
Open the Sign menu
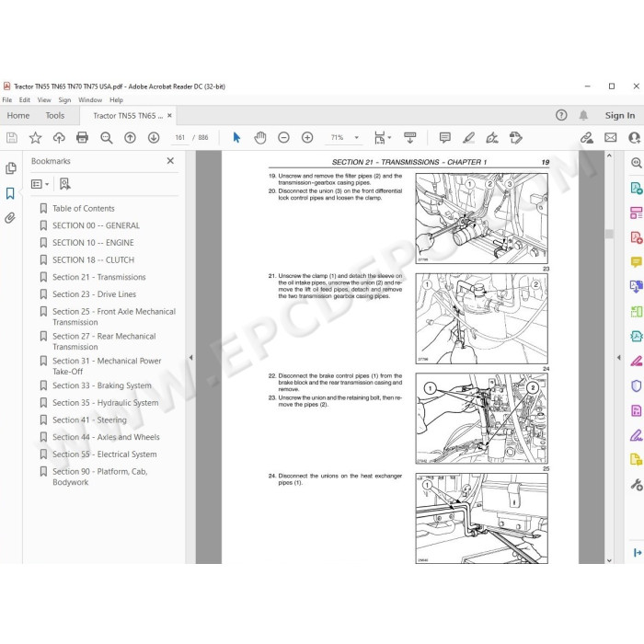pyautogui.click(x=64, y=99)
